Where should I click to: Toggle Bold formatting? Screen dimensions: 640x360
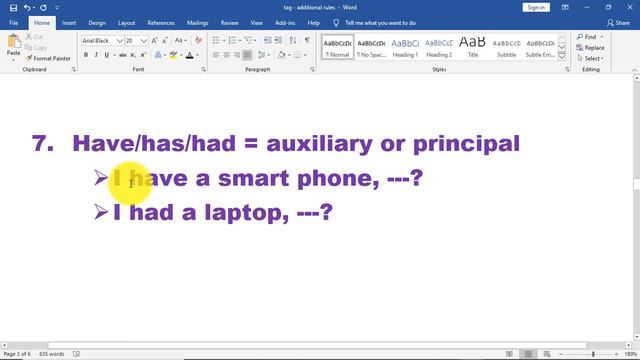click(86, 55)
